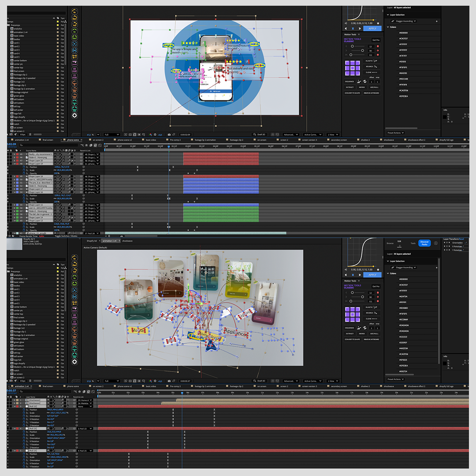Click the gear settings icon in the upper window's script toolbar
Viewport: 476px width, 476px height.
click(74, 115)
